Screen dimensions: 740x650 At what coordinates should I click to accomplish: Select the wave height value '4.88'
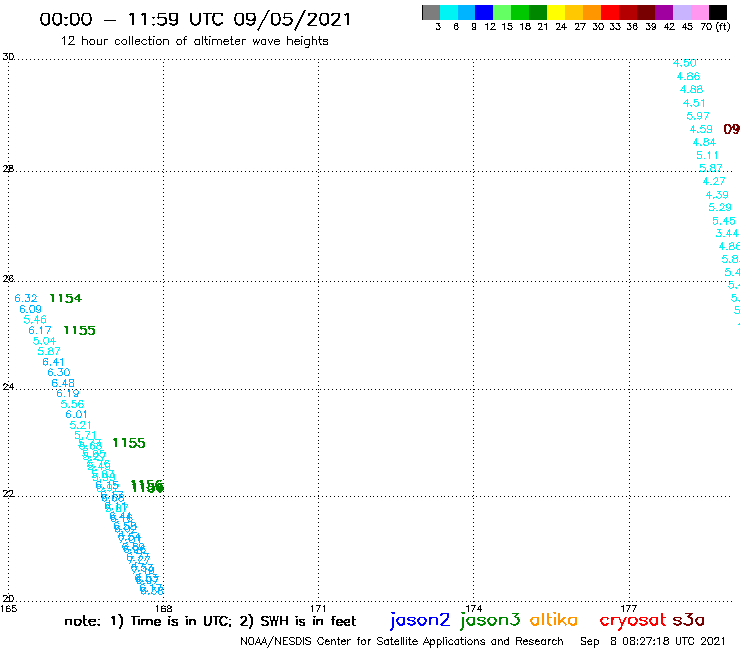(691, 90)
